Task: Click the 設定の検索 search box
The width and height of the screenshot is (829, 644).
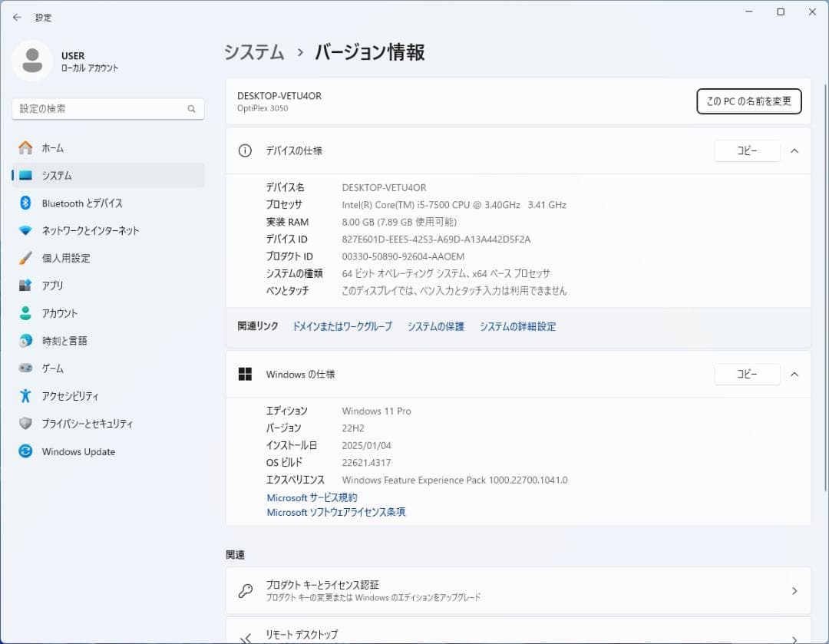Action: point(107,109)
